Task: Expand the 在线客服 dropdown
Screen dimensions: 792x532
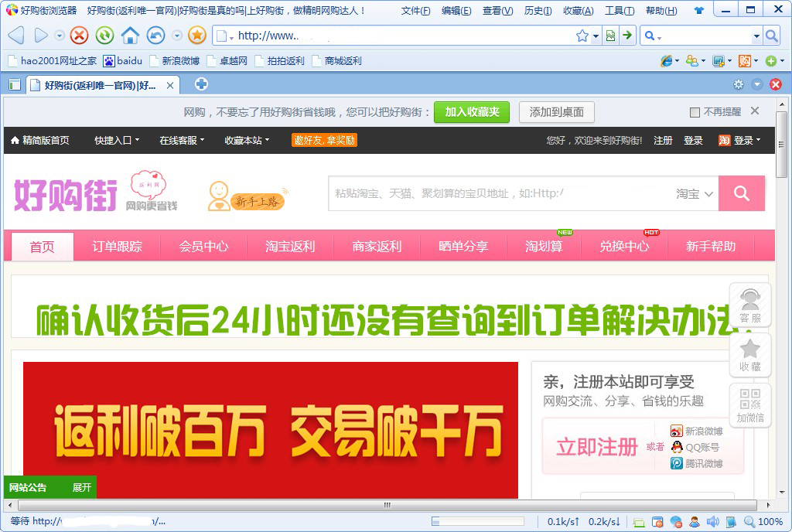Action: click(x=182, y=140)
